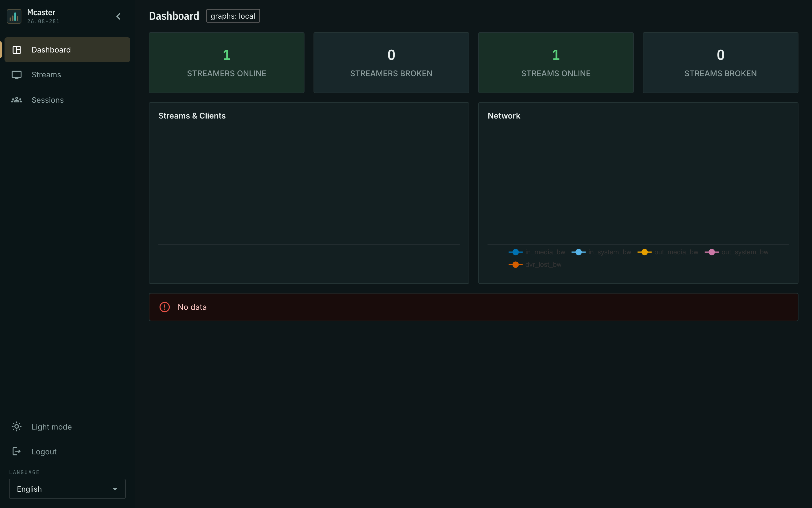Open the English language dropdown
812x508 pixels.
[x=67, y=489]
